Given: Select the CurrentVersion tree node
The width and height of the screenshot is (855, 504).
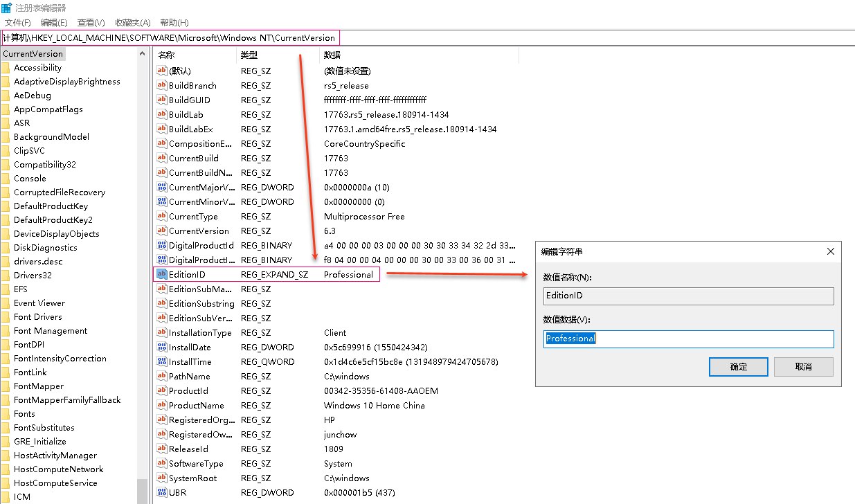Looking at the screenshot, I should pyautogui.click(x=33, y=54).
